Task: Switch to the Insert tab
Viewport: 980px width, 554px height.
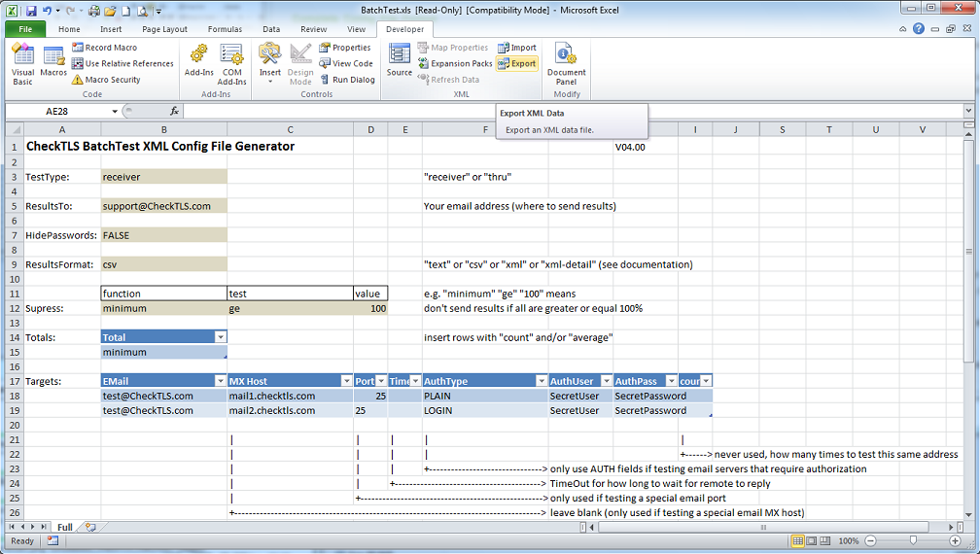Action: [111, 29]
